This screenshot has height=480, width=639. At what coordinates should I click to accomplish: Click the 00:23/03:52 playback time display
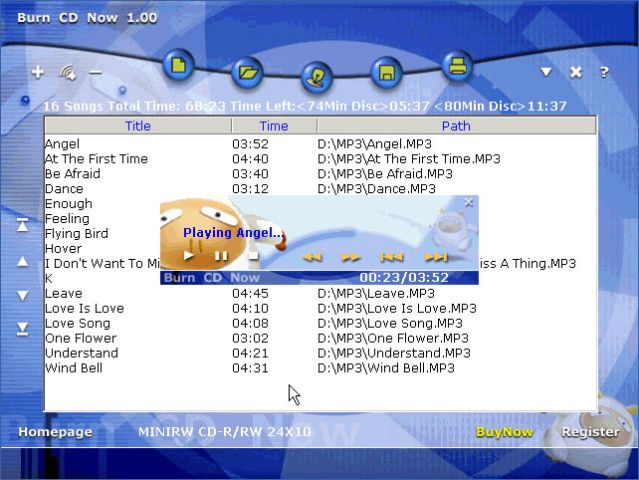point(404,278)
